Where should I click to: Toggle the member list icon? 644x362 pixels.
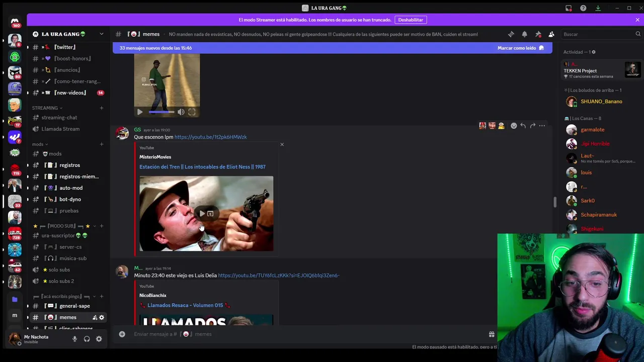[x=551, y=34]
